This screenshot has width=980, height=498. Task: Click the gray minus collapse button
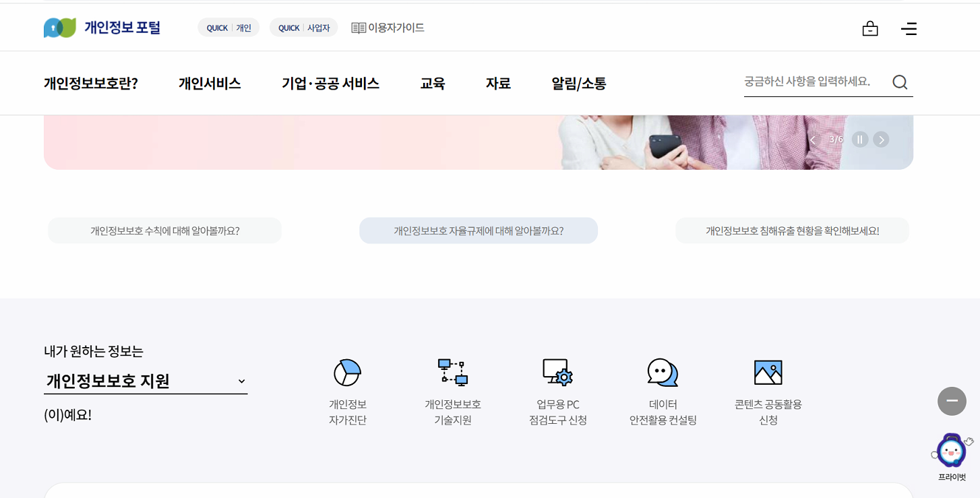(952, 401)
